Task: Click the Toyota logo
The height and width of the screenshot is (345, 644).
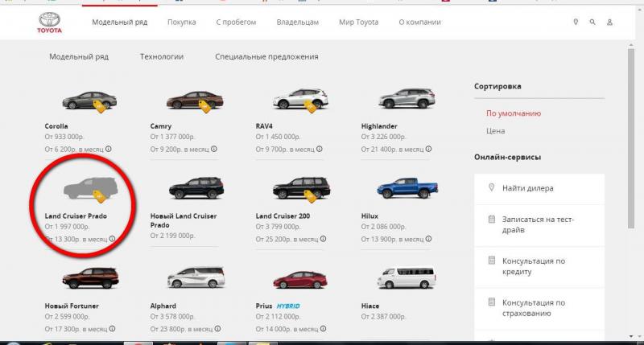Action: pos(49,23)
